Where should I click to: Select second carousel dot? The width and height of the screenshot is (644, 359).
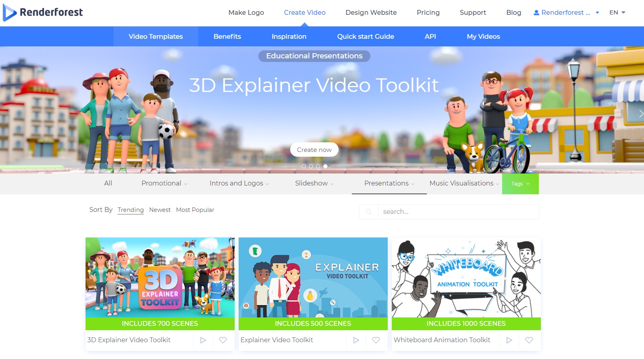tap(311, 166)
